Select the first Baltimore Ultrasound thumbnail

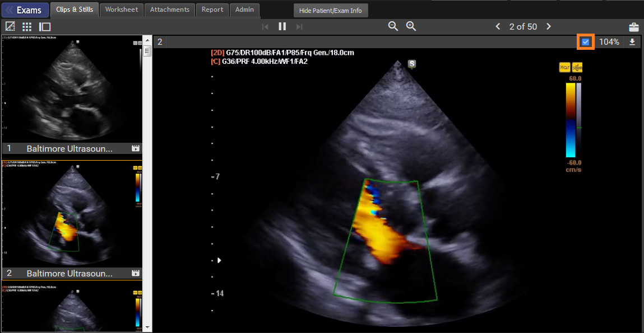[x=72, y=90]
